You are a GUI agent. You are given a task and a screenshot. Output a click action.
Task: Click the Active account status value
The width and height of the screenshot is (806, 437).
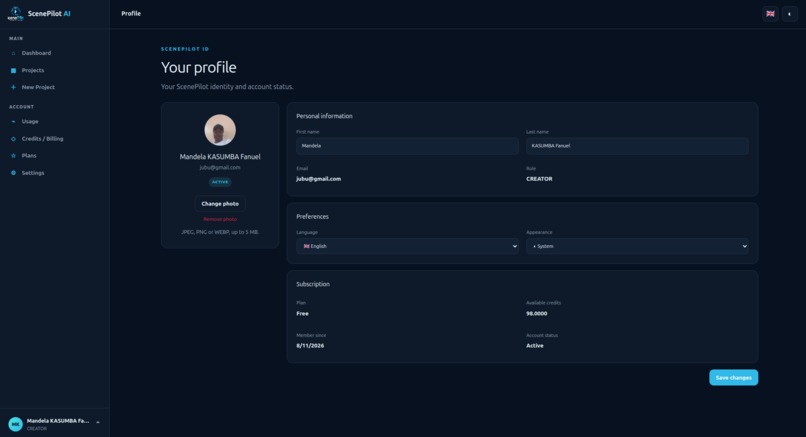click(535, 346)
